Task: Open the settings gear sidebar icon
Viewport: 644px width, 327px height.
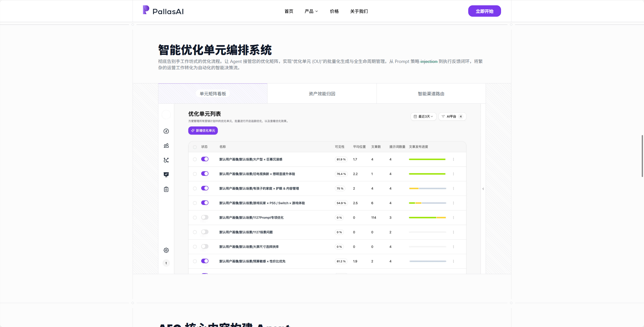Action: click(166, 250)
